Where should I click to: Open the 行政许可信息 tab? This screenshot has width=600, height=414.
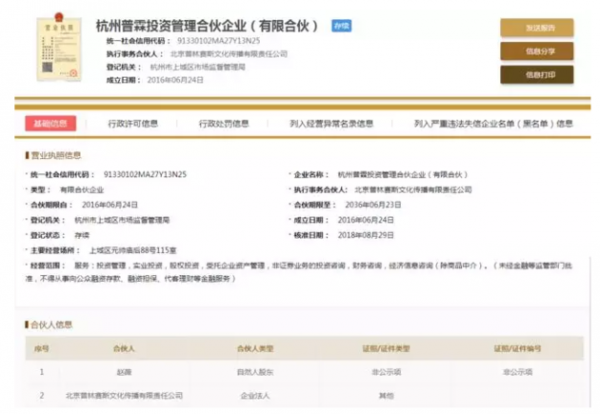[133, 124]
